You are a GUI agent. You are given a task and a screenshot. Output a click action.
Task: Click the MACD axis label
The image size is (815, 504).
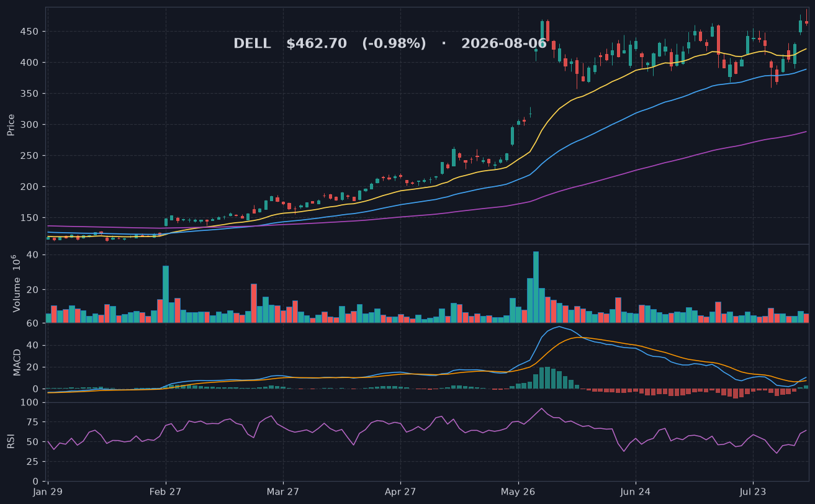click(17, 362)
